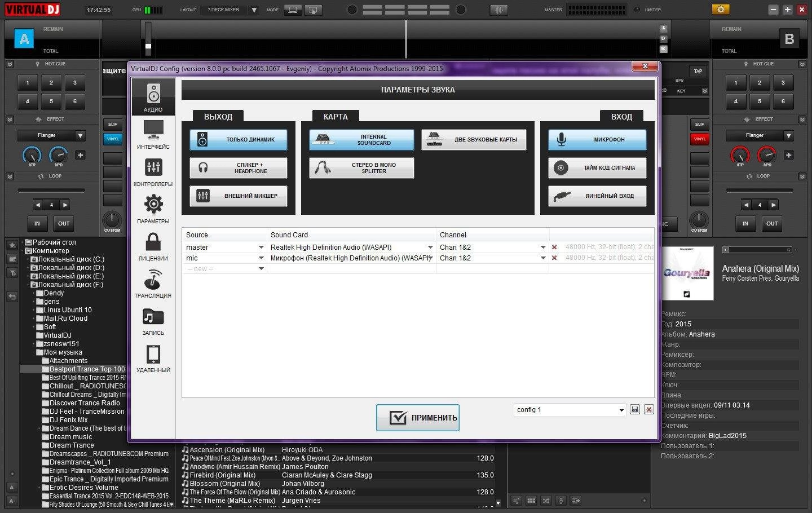
Task: Open the config 1 preset dropdown
Action: pyautogui.click(x=621, y=410)
